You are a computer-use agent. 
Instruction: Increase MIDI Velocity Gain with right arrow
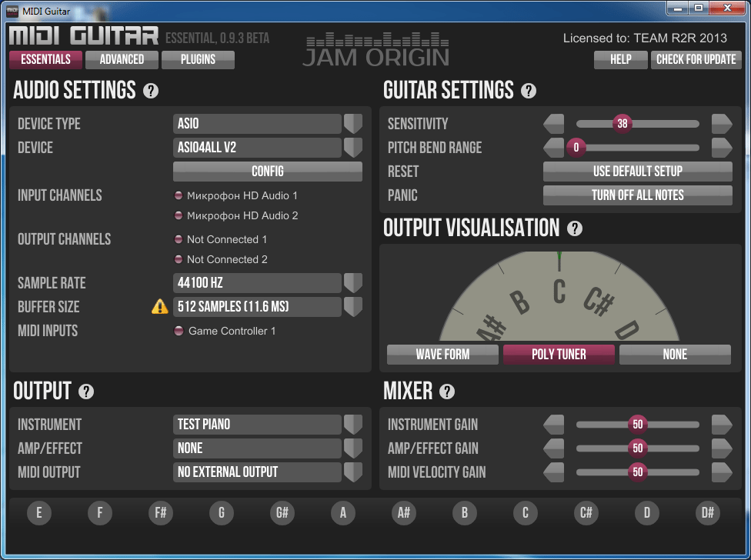click(722, 472)
